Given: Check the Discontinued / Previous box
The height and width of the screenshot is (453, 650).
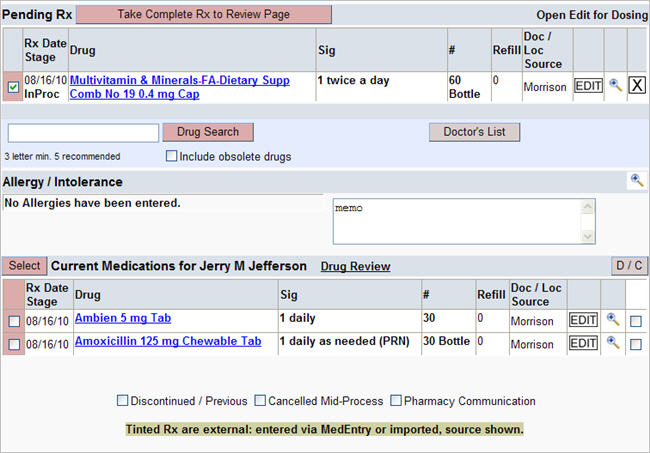Looking at the screenshot, I should [x=122, y=401].
